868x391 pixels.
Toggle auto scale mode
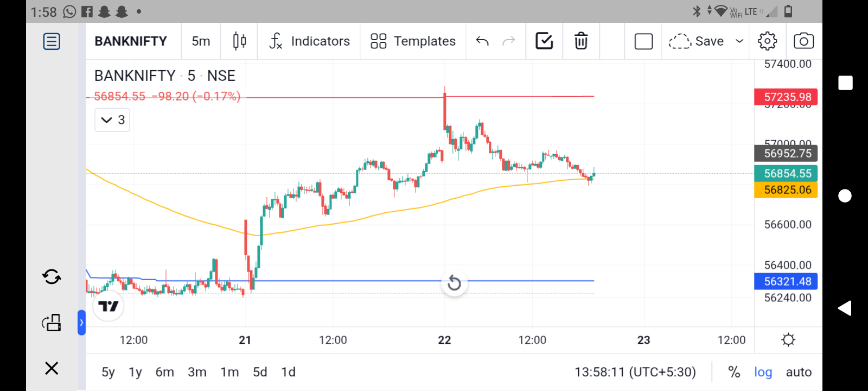point(799,372)
